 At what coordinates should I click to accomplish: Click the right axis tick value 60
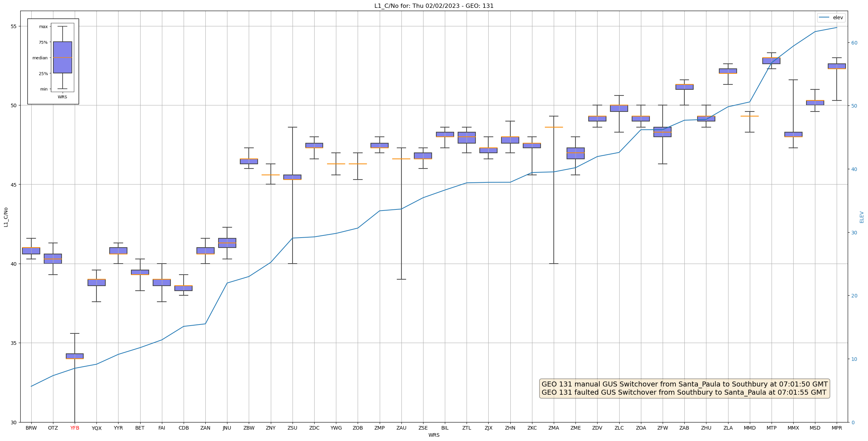(x=854, y=43)
